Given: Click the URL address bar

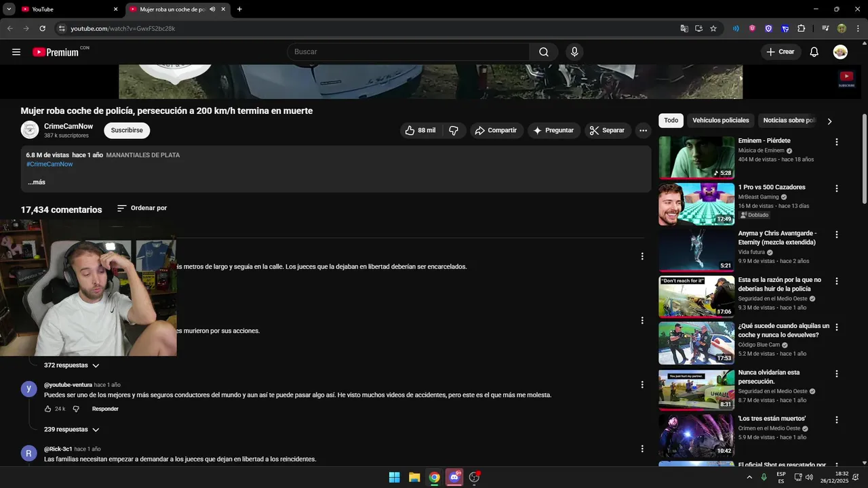Looking at the screenshot, I should click(366, 28).
